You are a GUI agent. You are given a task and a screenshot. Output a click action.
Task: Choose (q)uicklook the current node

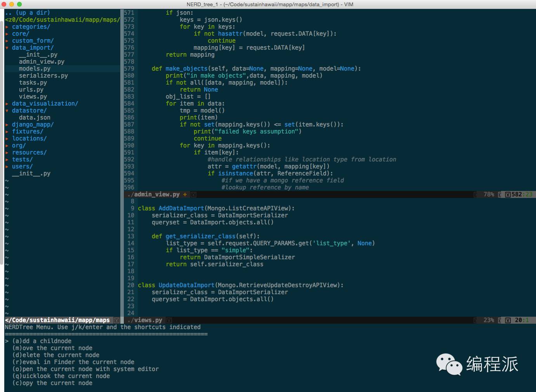(x=61, y=376)
